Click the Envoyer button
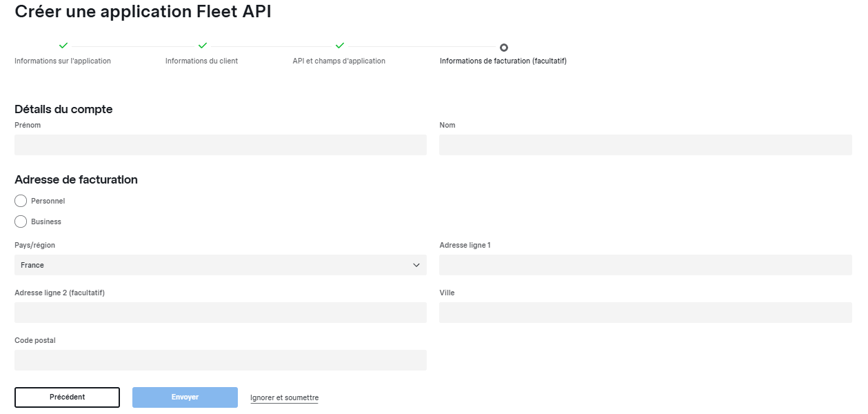The height and width of the screenshot is (414, 868). (185, 397)
